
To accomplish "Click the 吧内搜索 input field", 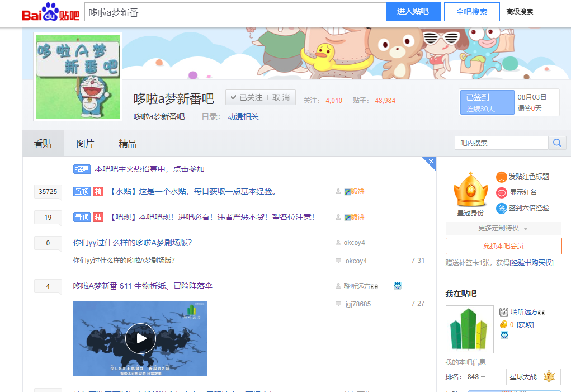I will 502,143.
